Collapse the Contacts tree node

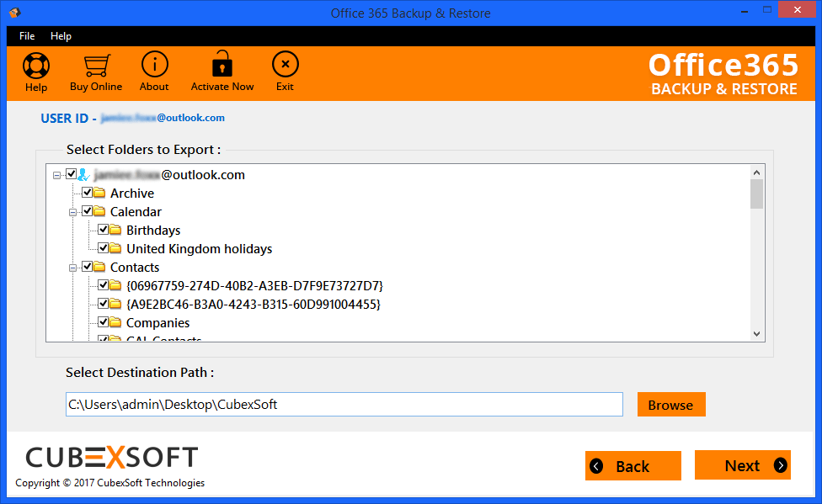point(73,268)
